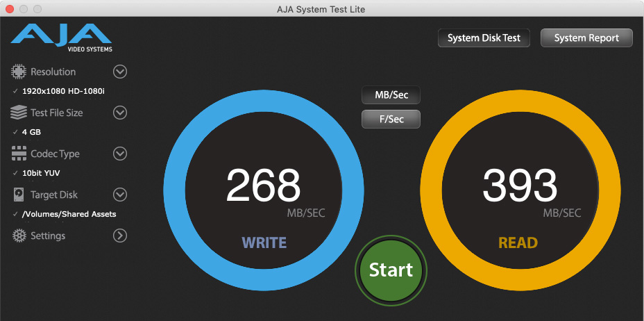Expand the Test File Size dropdown arrow
Image resolution: width=644 pixels, height=321 pixels.
click(120, 113)
